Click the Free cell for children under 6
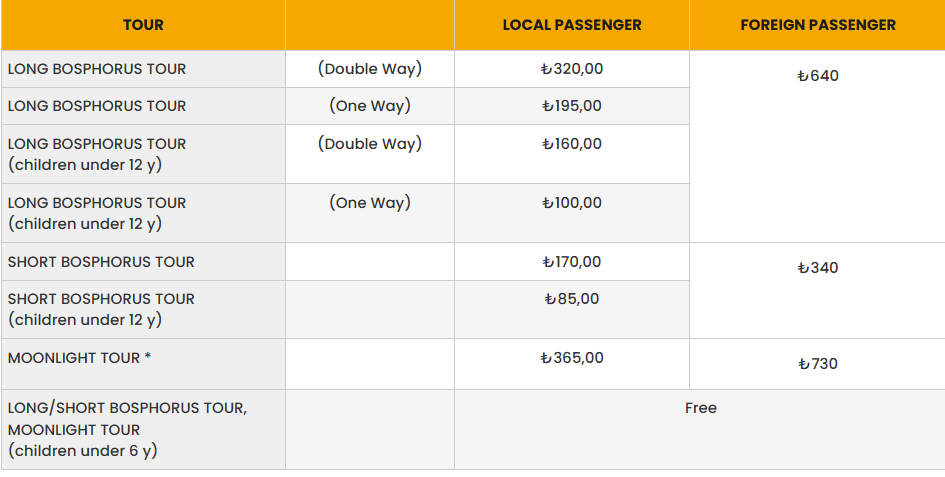 coord(700,408)
